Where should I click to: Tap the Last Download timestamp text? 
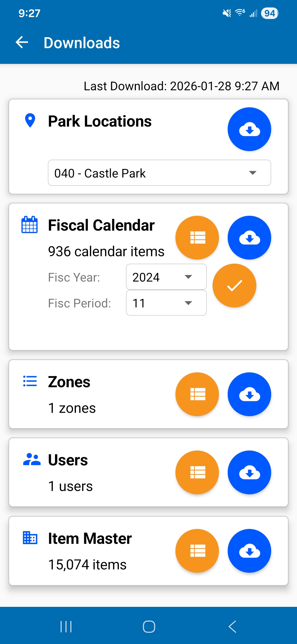182,86
